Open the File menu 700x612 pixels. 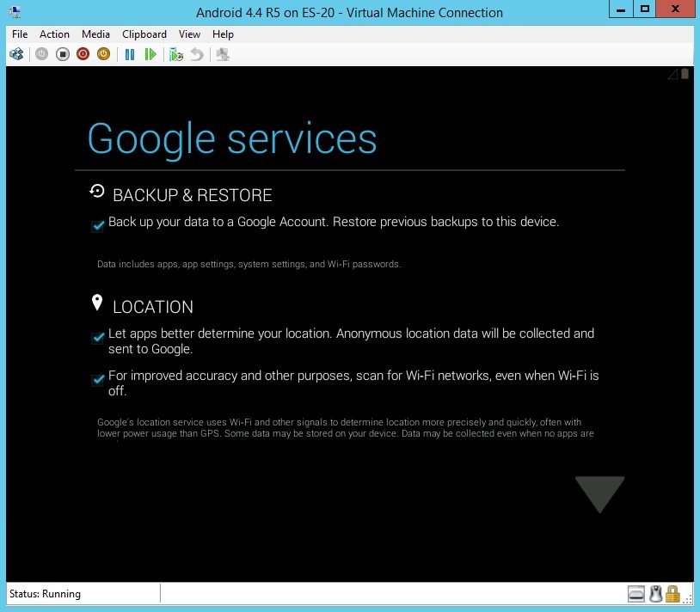[x=20, y=34]
